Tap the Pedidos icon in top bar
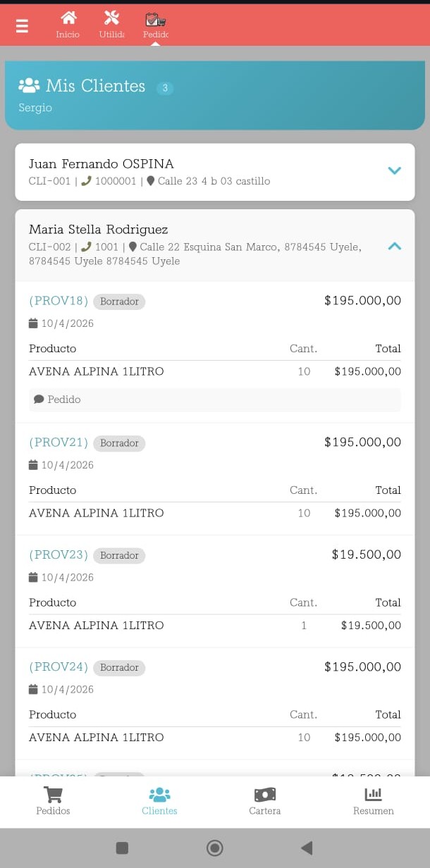Screen dimensions: 430x868 (155, 20)
